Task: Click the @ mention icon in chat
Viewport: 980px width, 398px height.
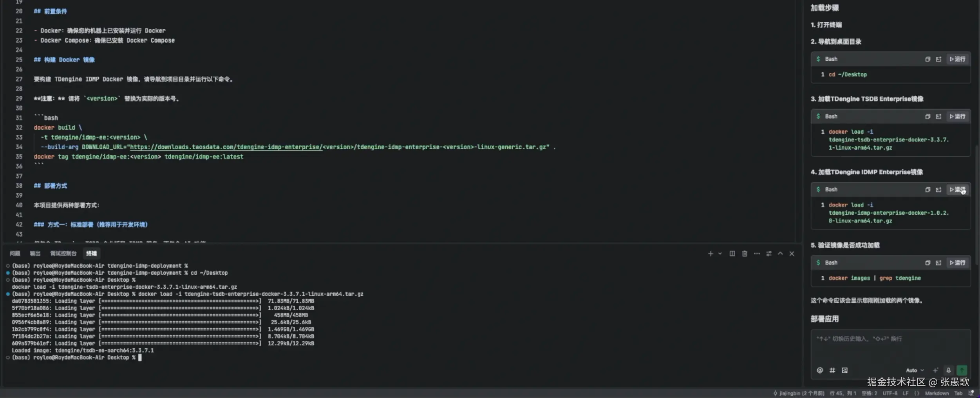Action: [819, 370]
